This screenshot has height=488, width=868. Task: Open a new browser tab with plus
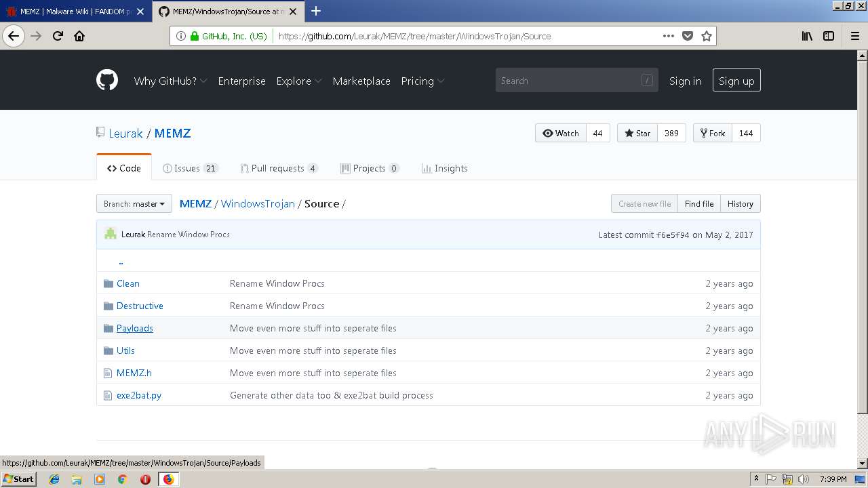coord(316,11)
